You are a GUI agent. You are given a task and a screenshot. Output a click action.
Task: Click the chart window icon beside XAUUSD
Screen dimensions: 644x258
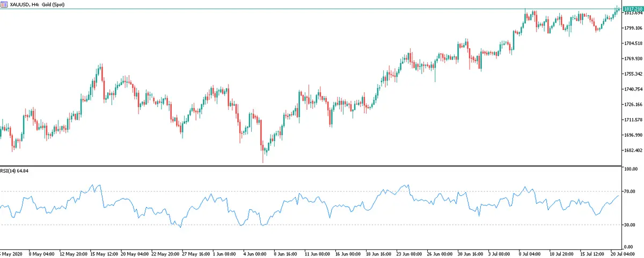(4, 4)
